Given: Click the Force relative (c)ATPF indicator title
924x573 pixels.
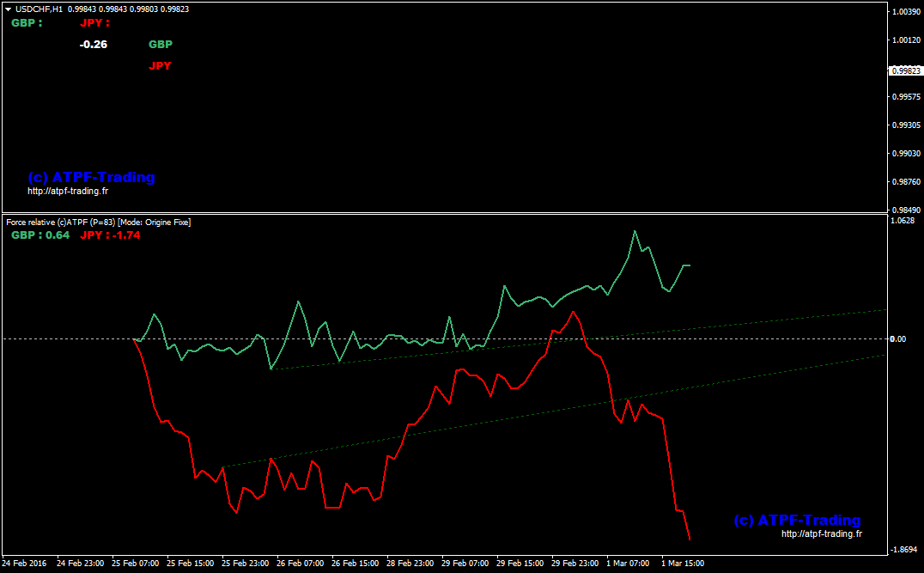Looking at the screenshot, I should pyautogui.click(x=99, y=222).
